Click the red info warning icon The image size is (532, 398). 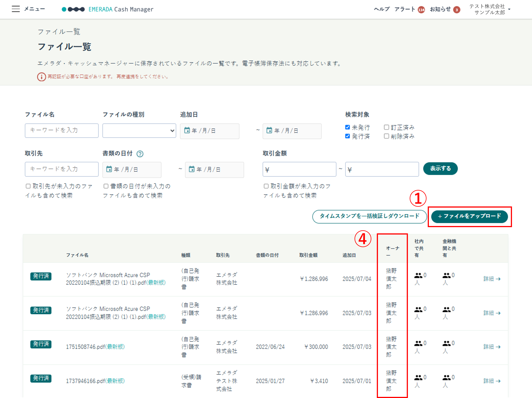(x=41, y=77)
